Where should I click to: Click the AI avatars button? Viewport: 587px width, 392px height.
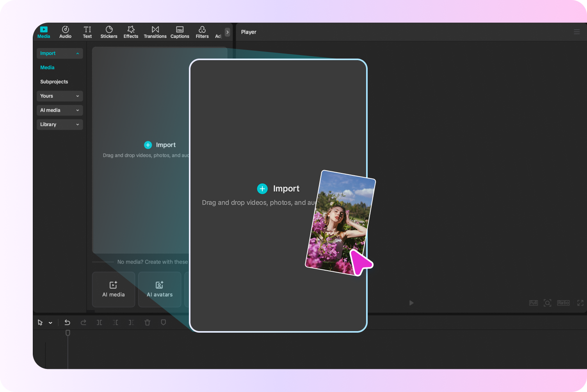click(x=160, y=289)
